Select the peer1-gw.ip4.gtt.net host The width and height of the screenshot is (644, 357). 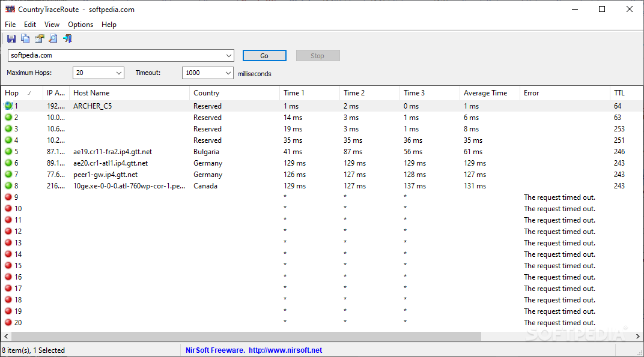[x=105, y=175]
